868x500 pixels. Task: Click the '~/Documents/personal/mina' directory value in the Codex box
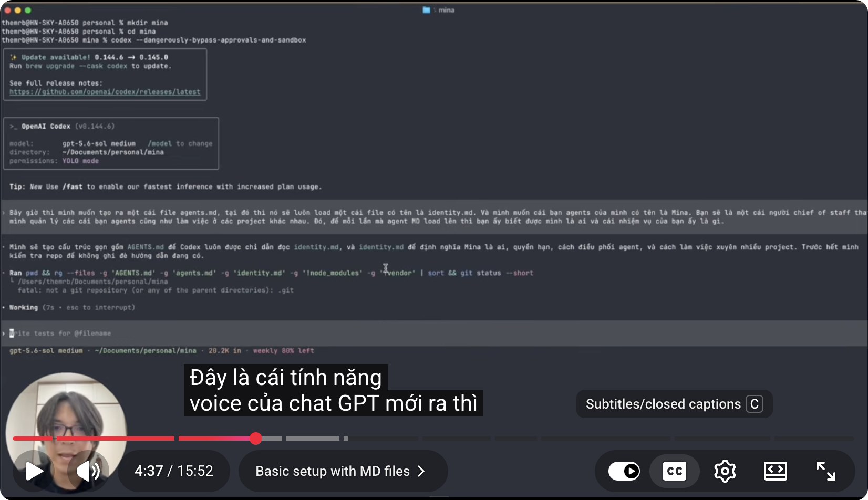[113, 152]
